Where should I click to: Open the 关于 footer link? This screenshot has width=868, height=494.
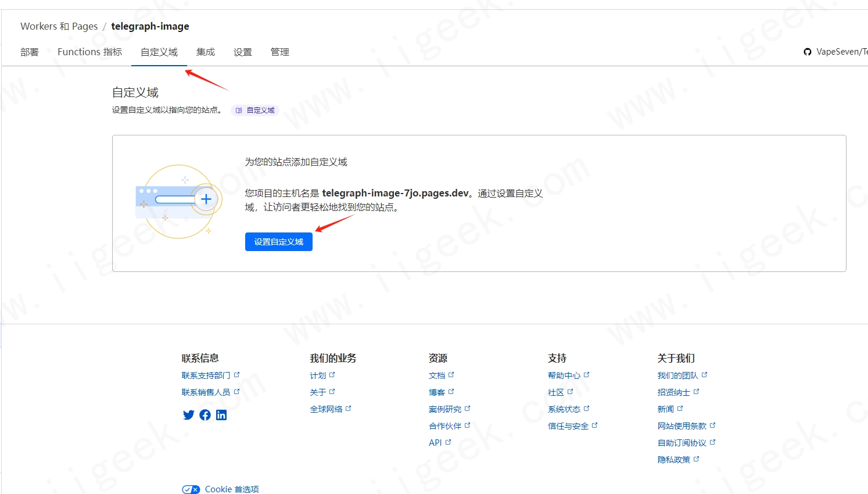[x=322, y=392]
